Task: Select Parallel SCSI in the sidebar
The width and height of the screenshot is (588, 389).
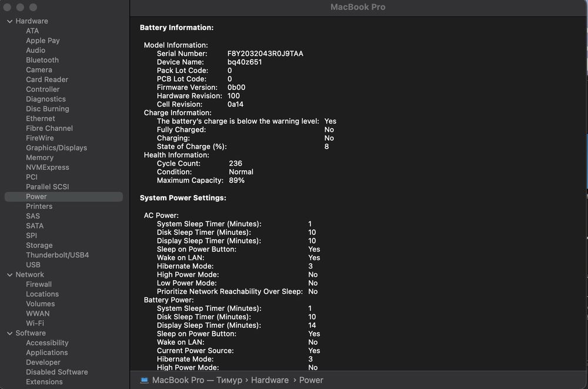Action: [48, 187]
